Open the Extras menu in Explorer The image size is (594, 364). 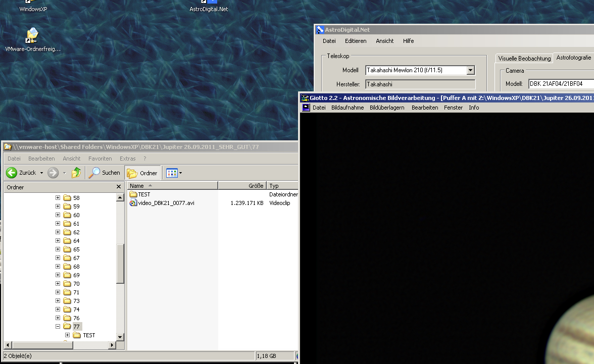point(128,159)
